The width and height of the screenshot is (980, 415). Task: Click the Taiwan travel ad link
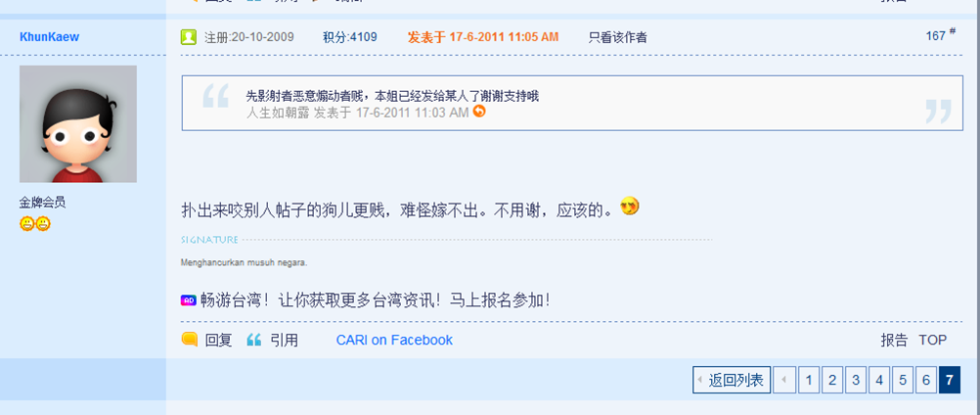click(x=376, y=300)
